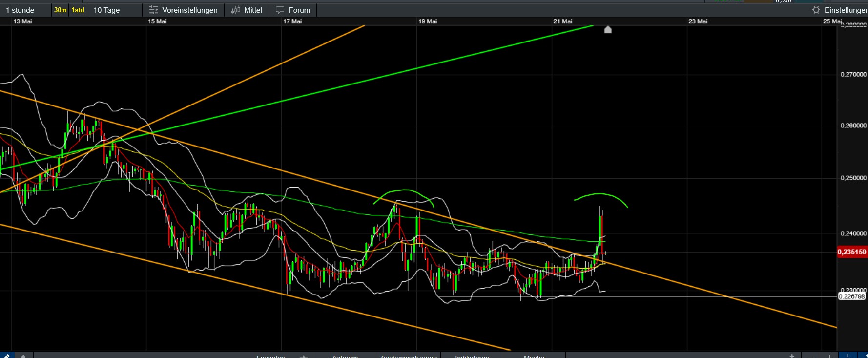Switch to the 30m interval
Image resolution: width=868 pixels, height=358 pixels.
(60, 10)
